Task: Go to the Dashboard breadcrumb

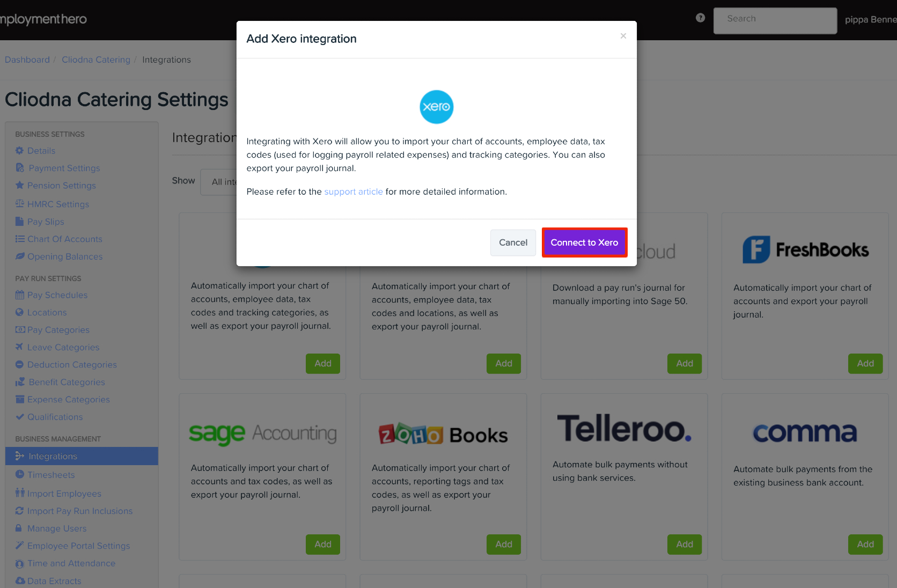Action: 27,60
